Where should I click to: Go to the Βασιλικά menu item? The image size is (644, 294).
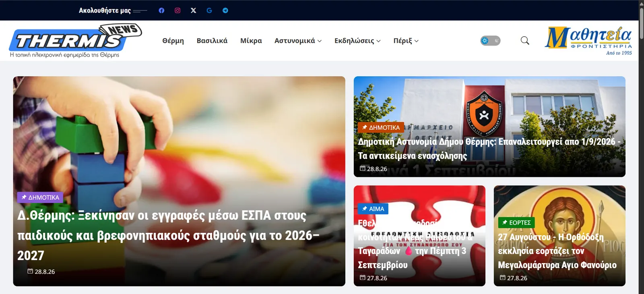tap(212, 41)
